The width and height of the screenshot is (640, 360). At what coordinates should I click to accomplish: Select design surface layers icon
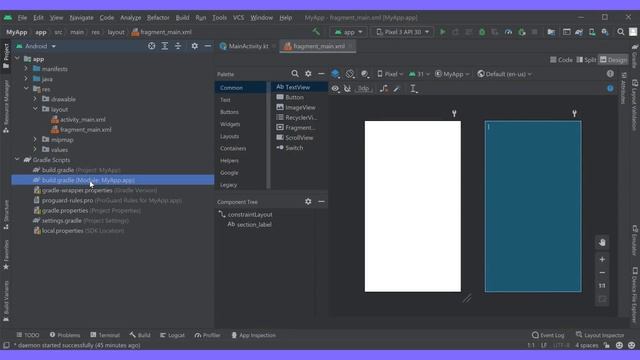point(335,73)
